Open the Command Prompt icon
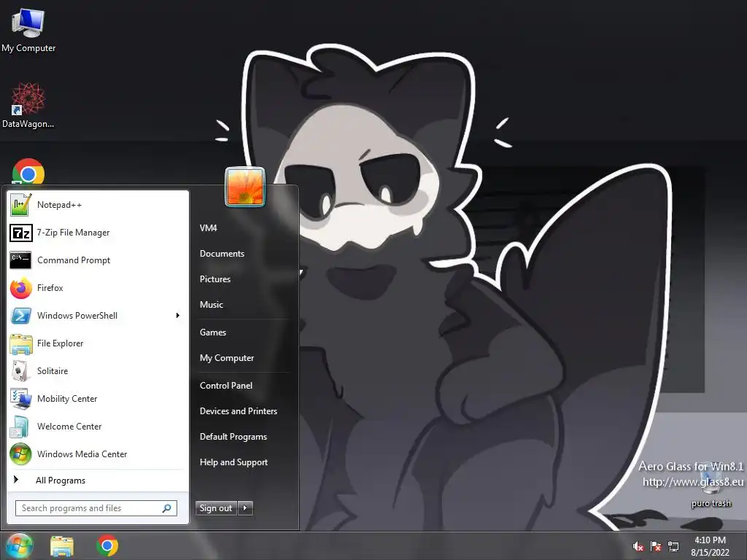 pyautogui.click(x=20, y=260)
